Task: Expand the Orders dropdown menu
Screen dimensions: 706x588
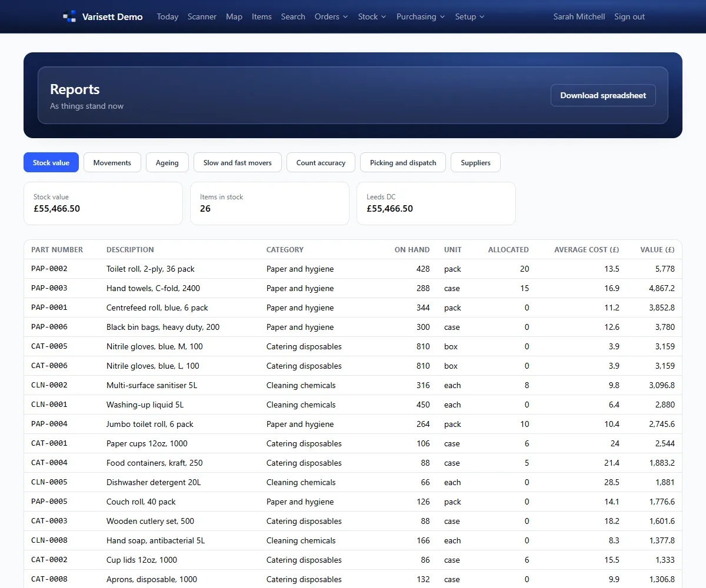Action: pos(331,16)
